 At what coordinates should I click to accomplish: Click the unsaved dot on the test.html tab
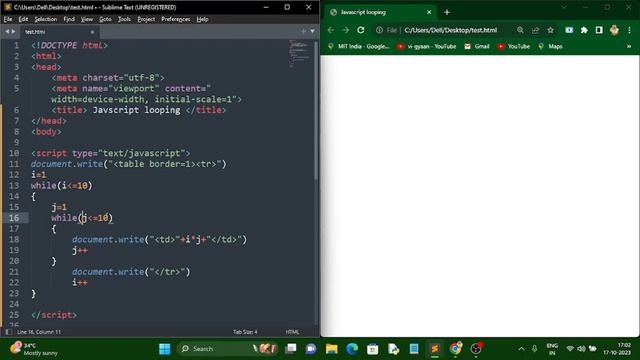click(x=93, y=32)
